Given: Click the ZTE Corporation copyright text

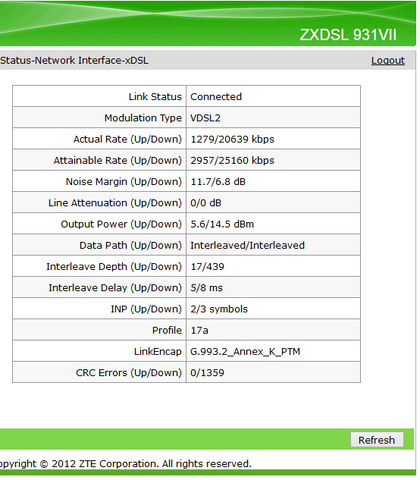Looking at the screenshot, I should (125, 464).
